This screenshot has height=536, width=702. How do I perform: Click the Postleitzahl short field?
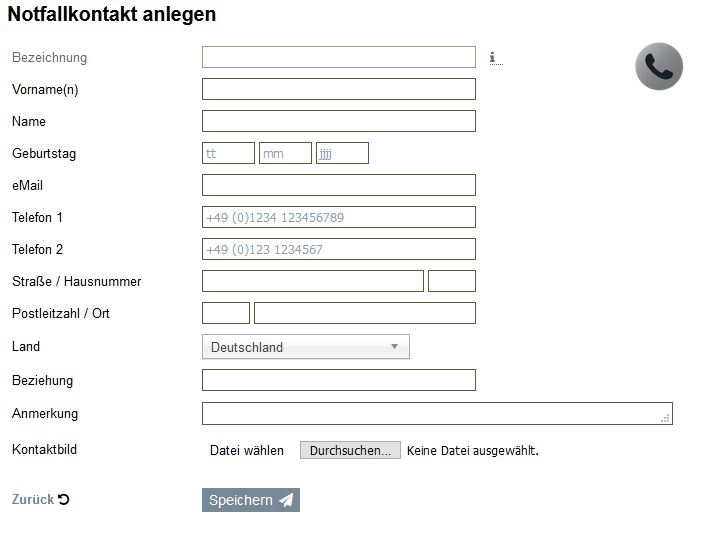pos(226,313)
